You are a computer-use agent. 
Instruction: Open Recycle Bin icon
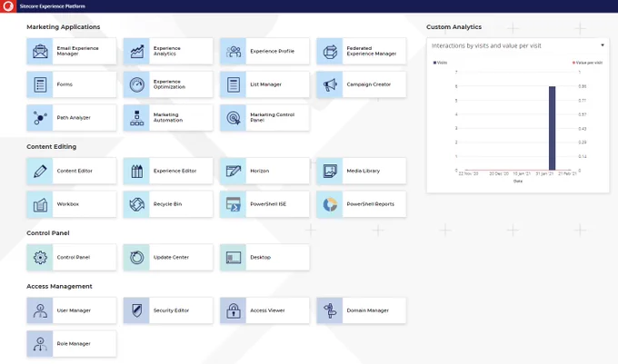point(136,204)
